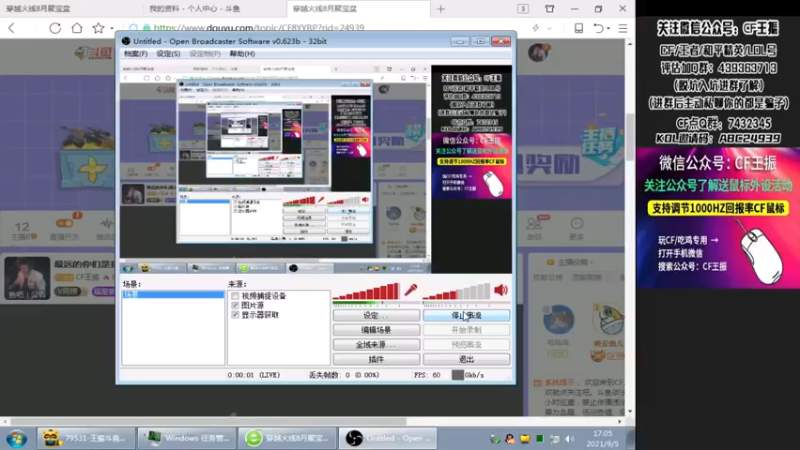This screenshot has height=450, width=800.
Task: Click the browser vertical scrollbar down arrow
Action: 630,411
